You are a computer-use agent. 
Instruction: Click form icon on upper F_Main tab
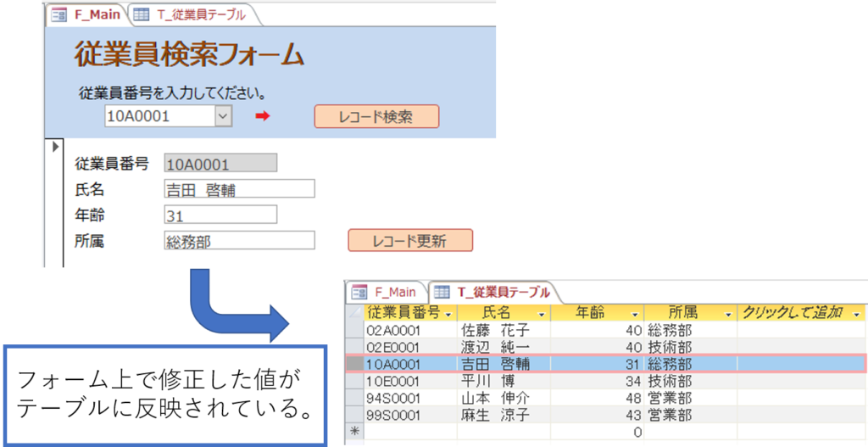pyautogui.click(x=59, y=15)
